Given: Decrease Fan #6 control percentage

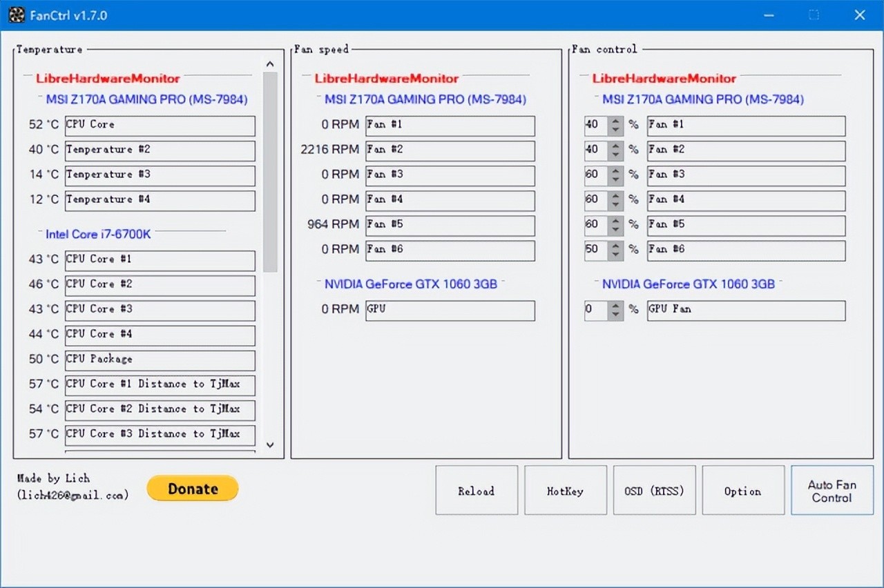Looking at the screenshot, I should (616, 255).
